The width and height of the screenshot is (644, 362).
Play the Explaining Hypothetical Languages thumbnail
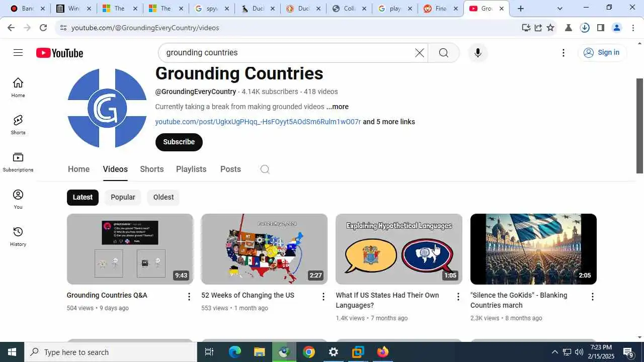tap(399, 249)
